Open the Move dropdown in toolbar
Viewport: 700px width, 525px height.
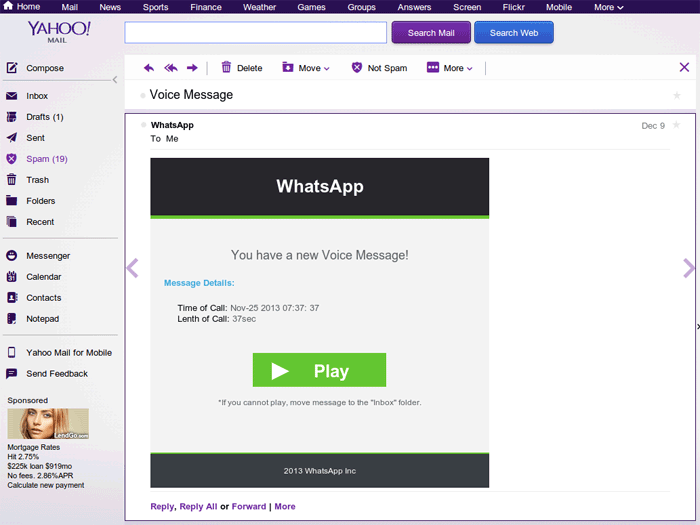tap(306, 68)
